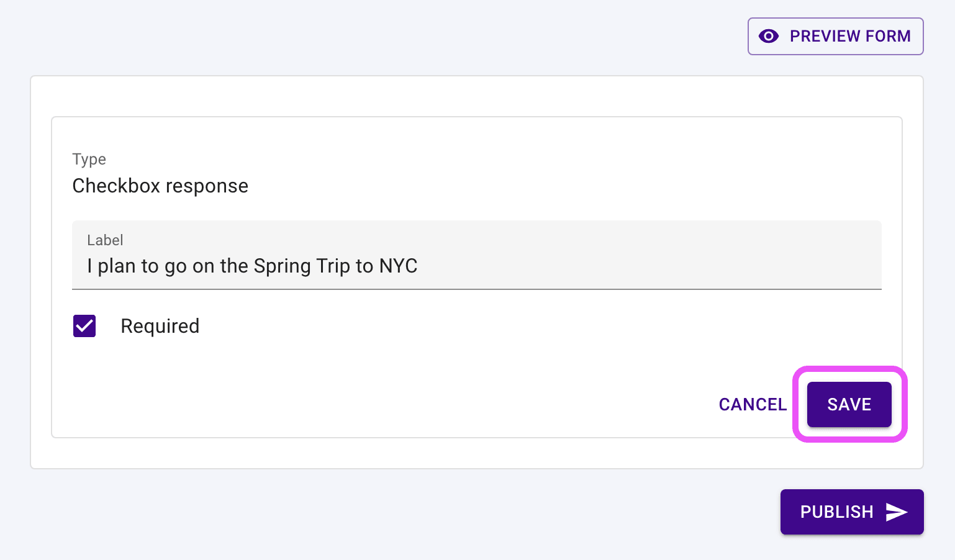The image size is (955, 560).
Task: Click the small "Label" caption in the field
Action: click(x=105, y=240)
